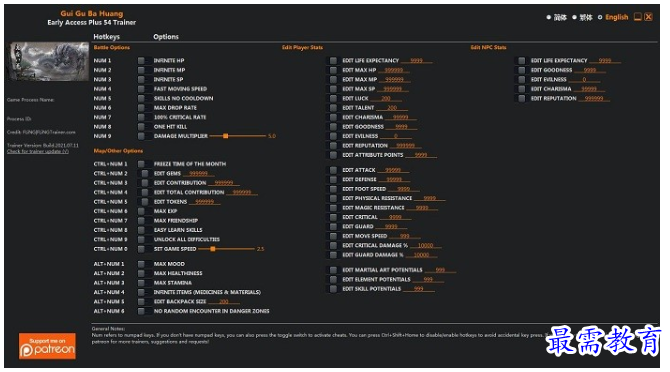Select the English language radio button

600,18
